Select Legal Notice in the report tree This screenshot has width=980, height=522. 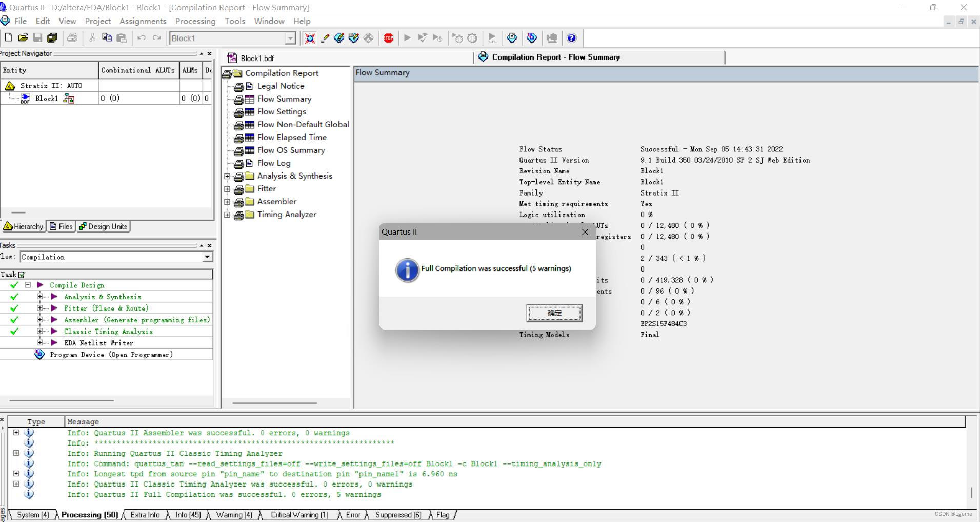281,86
